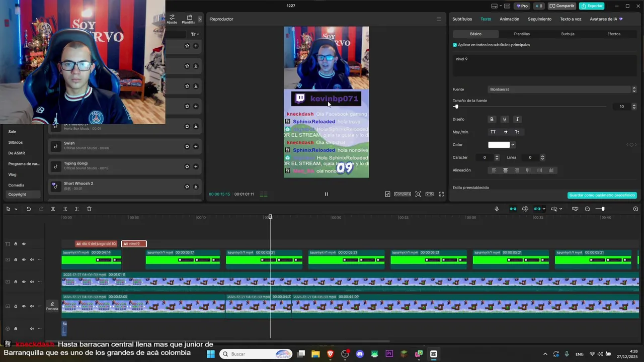Open the filter icon in the audio list

194,34
